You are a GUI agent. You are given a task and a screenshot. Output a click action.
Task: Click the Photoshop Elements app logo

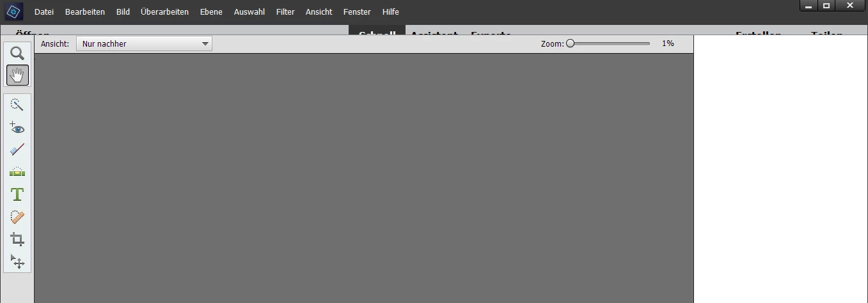[x=14, y=12]
